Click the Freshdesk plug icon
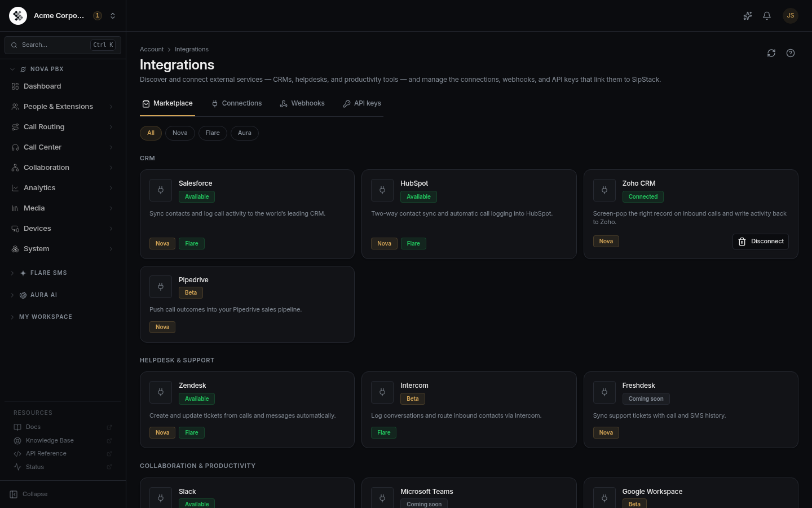The height and width of the screenshot is (508, 812). click(604, 392)
